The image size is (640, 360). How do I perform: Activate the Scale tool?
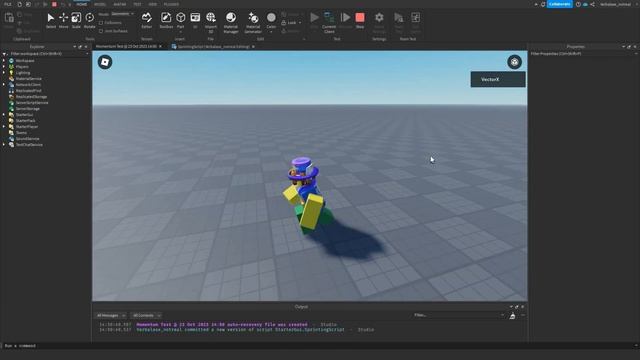[x=76, y=20]
